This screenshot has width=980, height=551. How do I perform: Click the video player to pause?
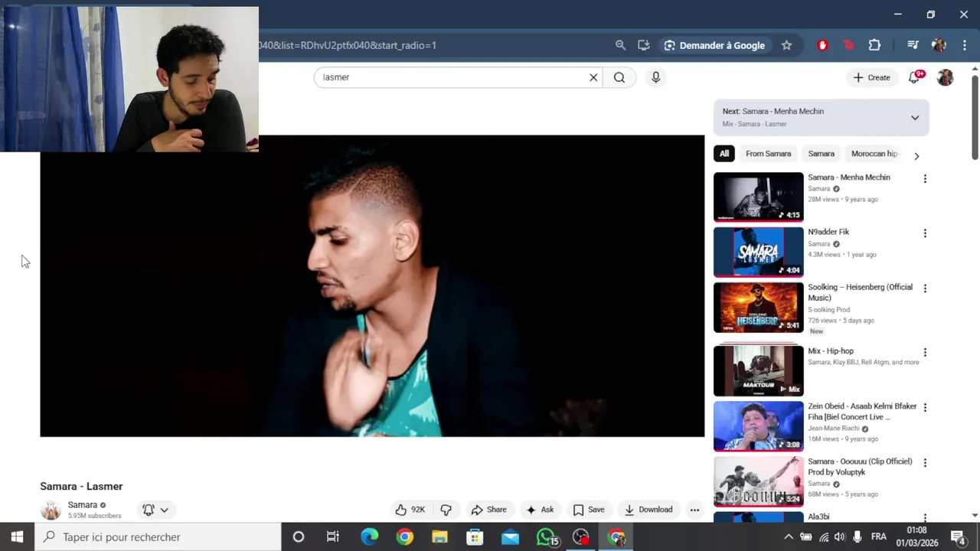[372, 286]
